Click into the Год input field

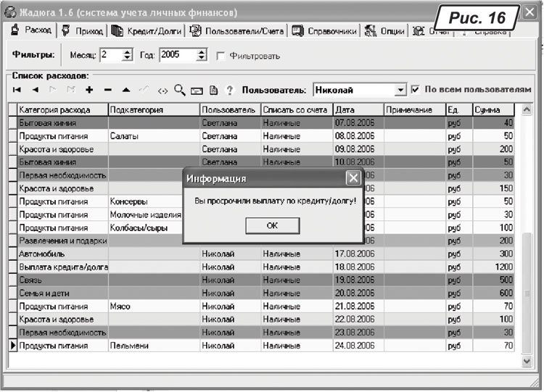[176, 55]
